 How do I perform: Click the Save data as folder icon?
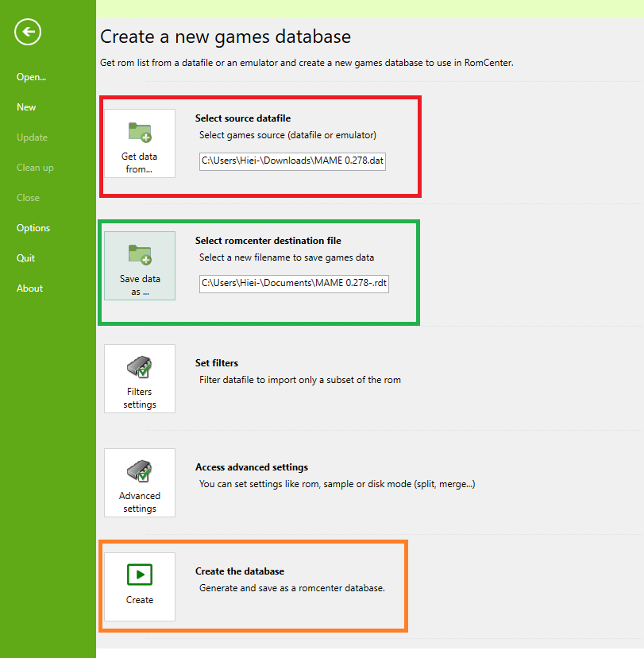pyautogui.click(x=140, y=254)
